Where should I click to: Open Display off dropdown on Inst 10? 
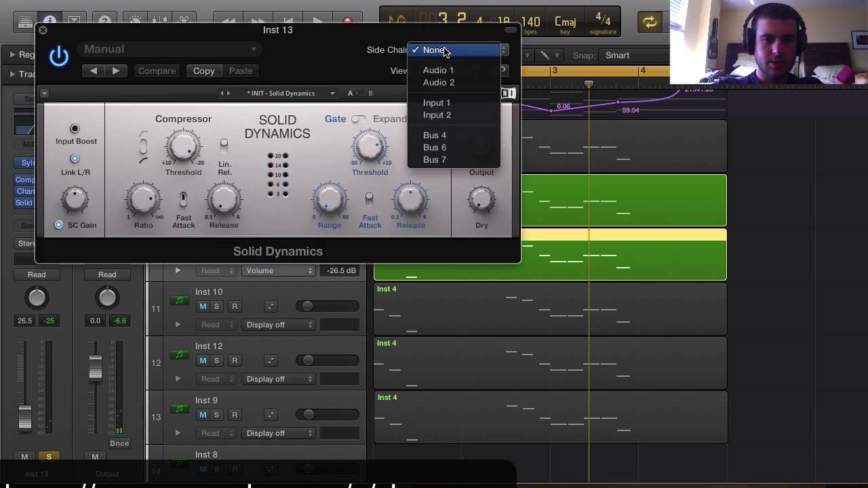(x=279, y=325)
